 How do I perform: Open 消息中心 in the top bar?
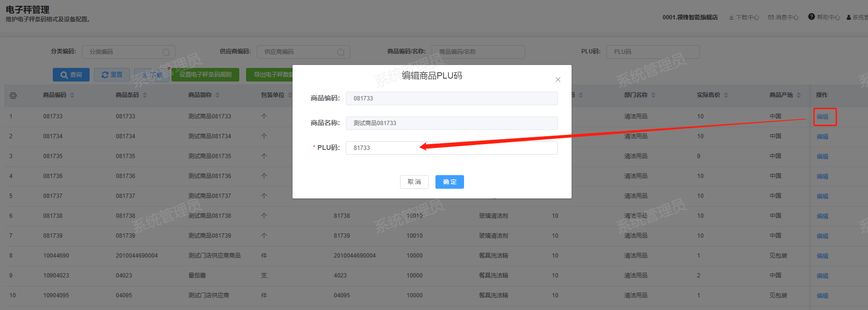[x=783, y=17]
